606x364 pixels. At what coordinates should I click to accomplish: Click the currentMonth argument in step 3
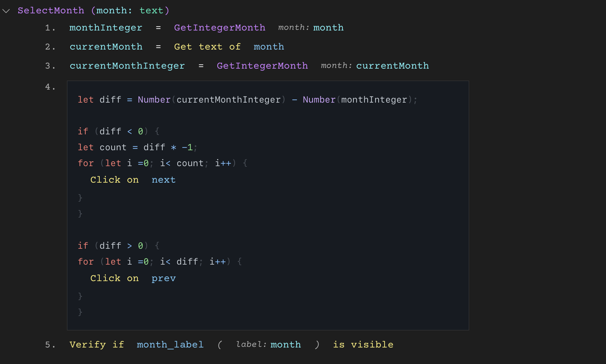tap(392, 66)
